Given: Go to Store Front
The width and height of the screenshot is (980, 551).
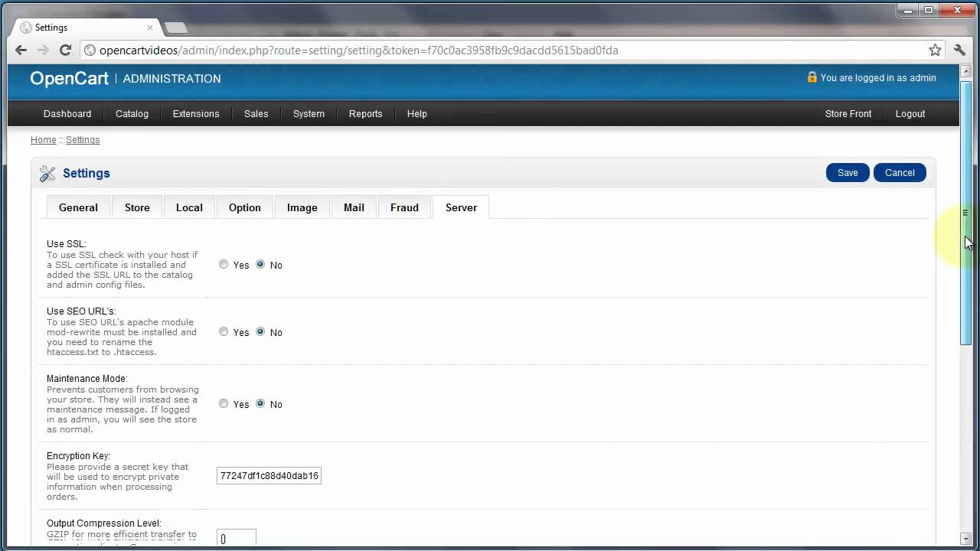Looking at the screenshot, I should 848,113.
